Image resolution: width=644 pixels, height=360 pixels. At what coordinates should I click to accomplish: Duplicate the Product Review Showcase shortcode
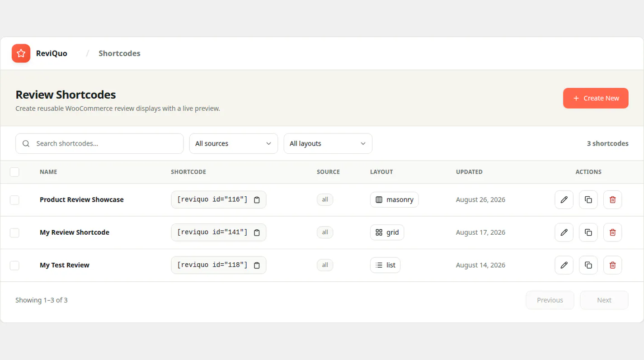(x=588, y=199)
